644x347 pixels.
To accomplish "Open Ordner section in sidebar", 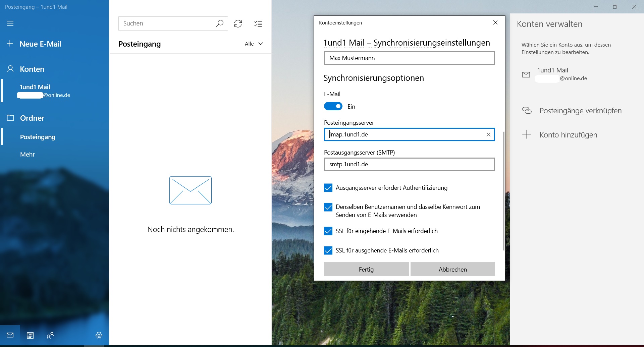I will (x=32, y=118).
